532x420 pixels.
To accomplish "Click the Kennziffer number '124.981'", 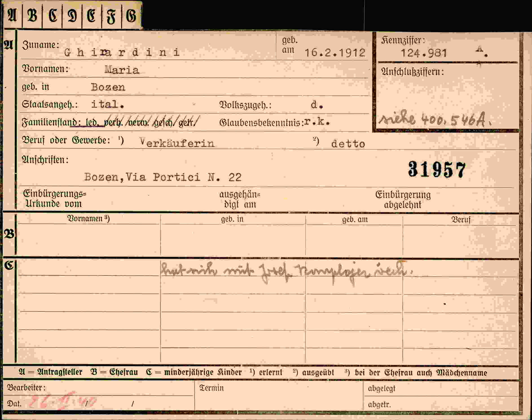I will click(424, 53).
